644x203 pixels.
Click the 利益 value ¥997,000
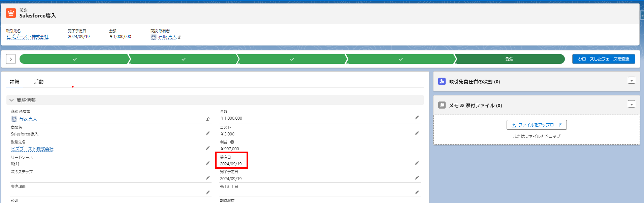pos(230,149)
